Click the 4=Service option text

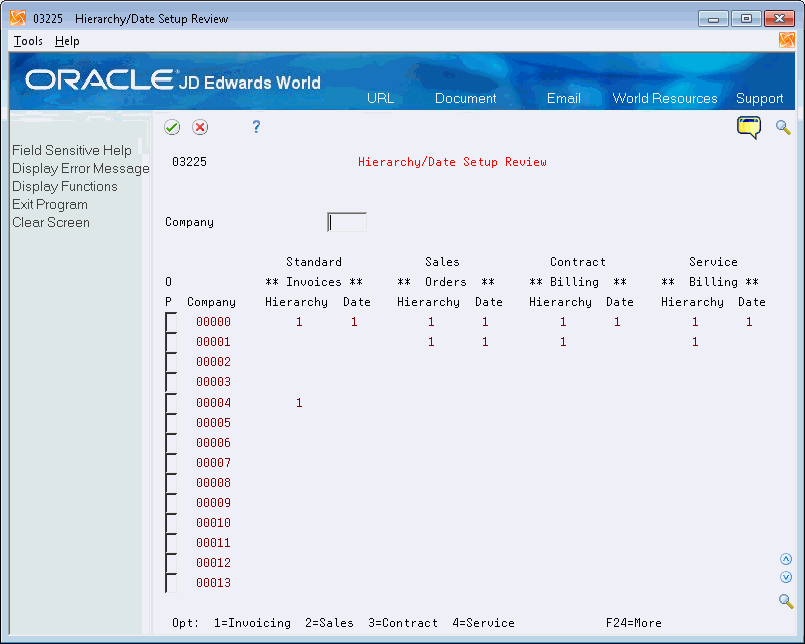484,623
